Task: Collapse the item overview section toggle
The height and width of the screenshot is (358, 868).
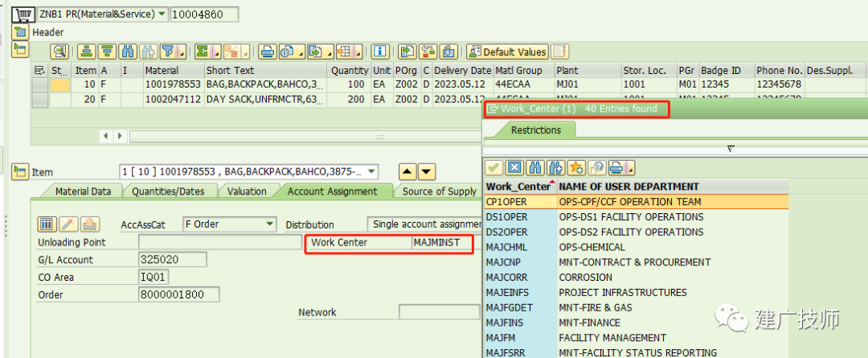Action: pyautogui.click(x=20, y=49)
